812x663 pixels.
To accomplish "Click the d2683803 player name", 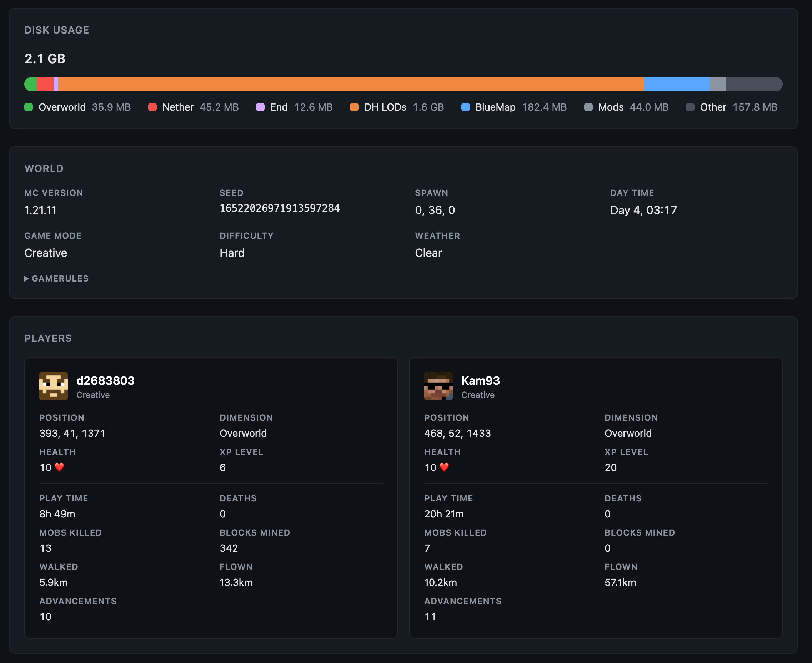I will coord(105,381).
